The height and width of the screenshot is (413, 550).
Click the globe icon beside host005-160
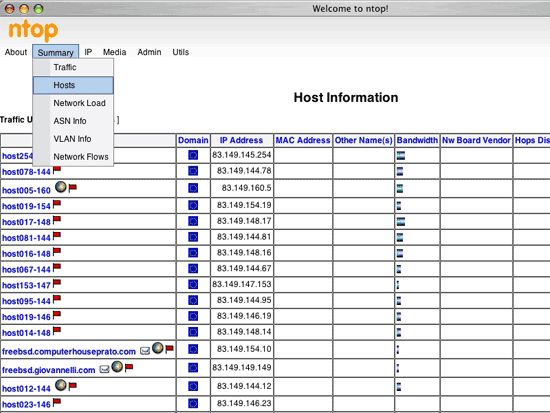61,187
